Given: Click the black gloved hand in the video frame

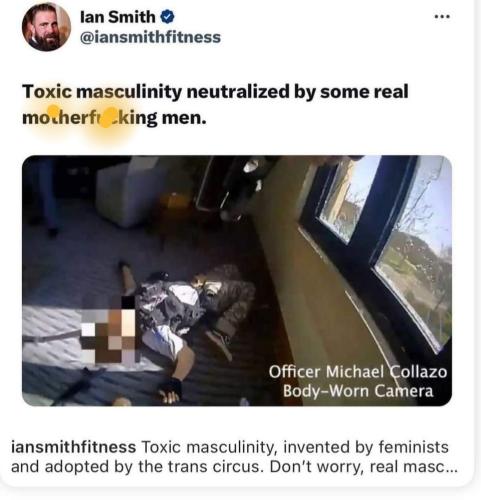Looking at the screenshot, I should tap(170, 388).
